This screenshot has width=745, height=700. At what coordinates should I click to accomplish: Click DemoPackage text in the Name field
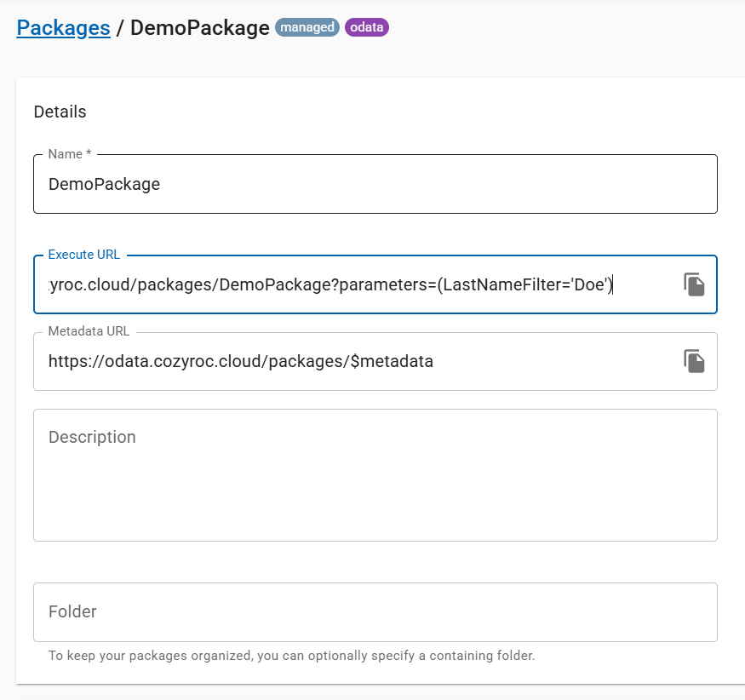104,184
